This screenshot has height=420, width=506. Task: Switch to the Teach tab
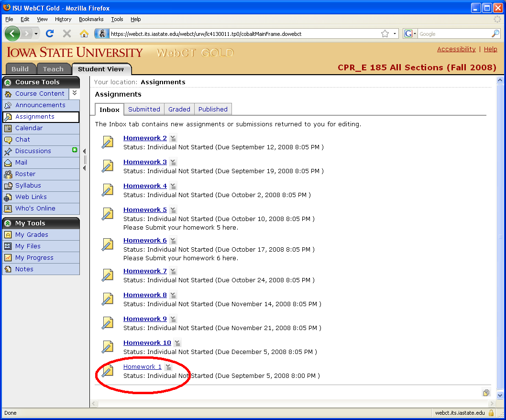(53, 69)
